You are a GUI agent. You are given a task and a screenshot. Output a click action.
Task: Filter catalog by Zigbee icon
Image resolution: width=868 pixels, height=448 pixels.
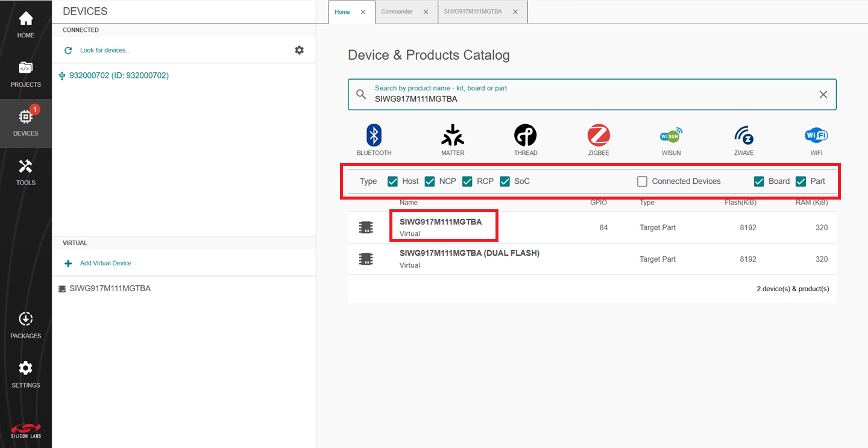click(599, 140)
